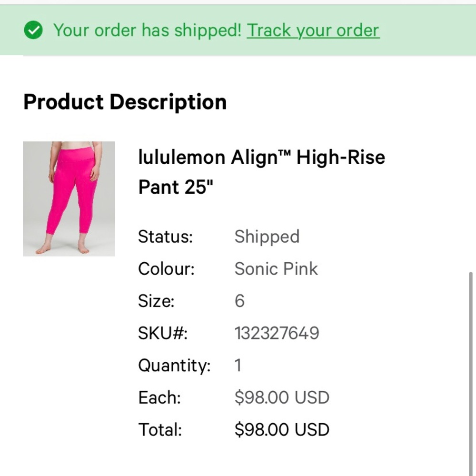Screen dimensions: 476x476
Task: Click the Size label
Action: [x=158, y=300]
